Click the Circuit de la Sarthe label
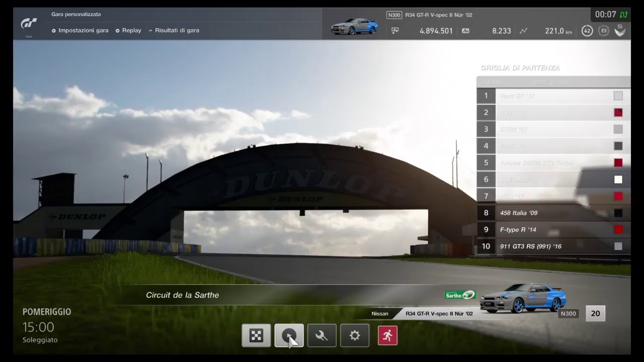The width and height of the screenshot is (644, 362). click(x=182, y=295)
